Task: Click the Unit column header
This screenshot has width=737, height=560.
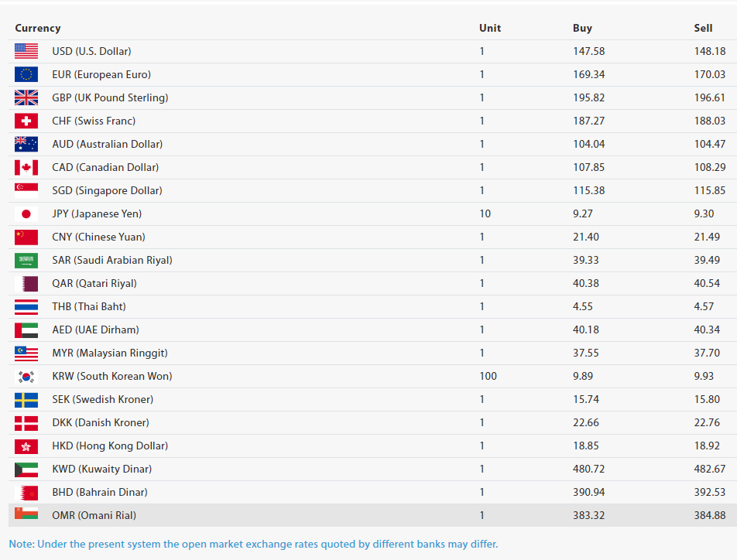Action: pyautogui.click(x=490, y=28)
